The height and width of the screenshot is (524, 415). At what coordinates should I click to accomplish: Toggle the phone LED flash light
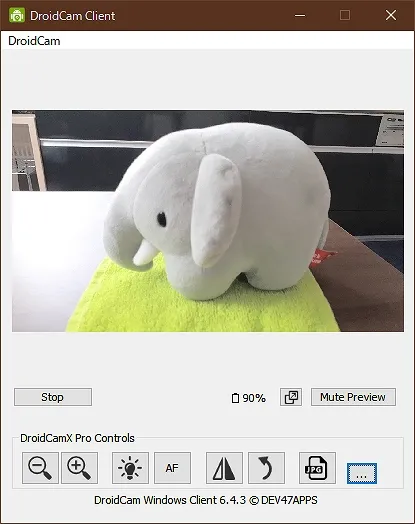pos(130,468)
